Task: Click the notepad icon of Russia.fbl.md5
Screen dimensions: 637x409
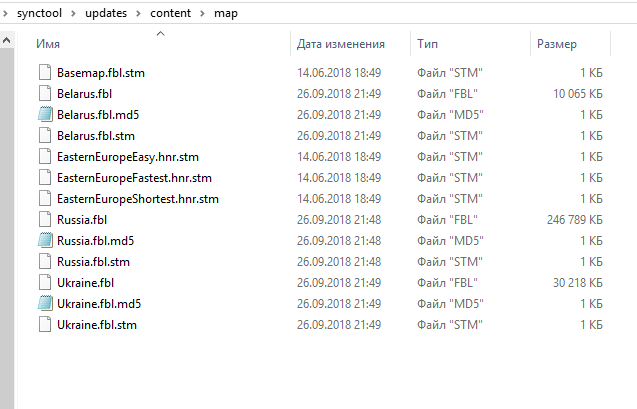Action: pos(45,241)
